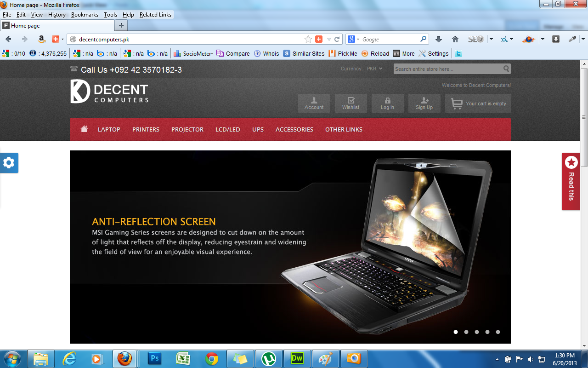Click the Search entire store input field
Image resolution: width=588 pixels, height=368 pixels.
tap(447, 69)
